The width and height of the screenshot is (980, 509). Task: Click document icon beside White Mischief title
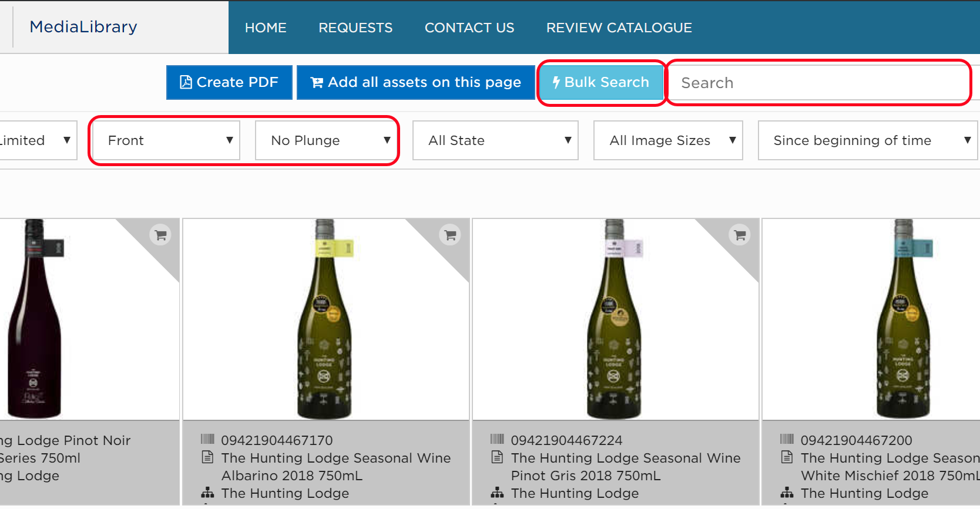pyautogui.click(x=787, y=457)
